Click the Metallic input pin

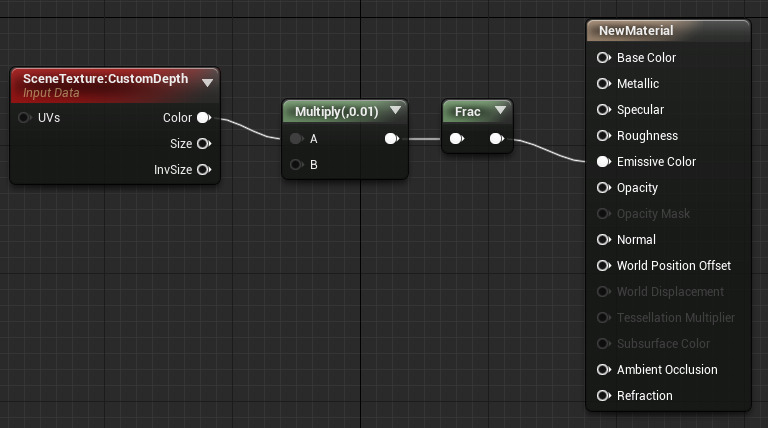pyautogui.click(x=603, y=84)
